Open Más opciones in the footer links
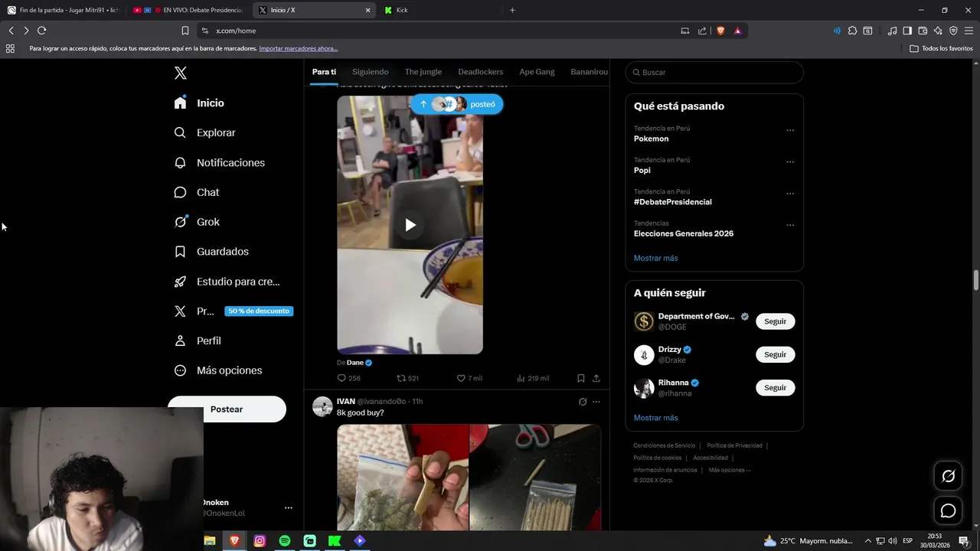 click(730, 470)
